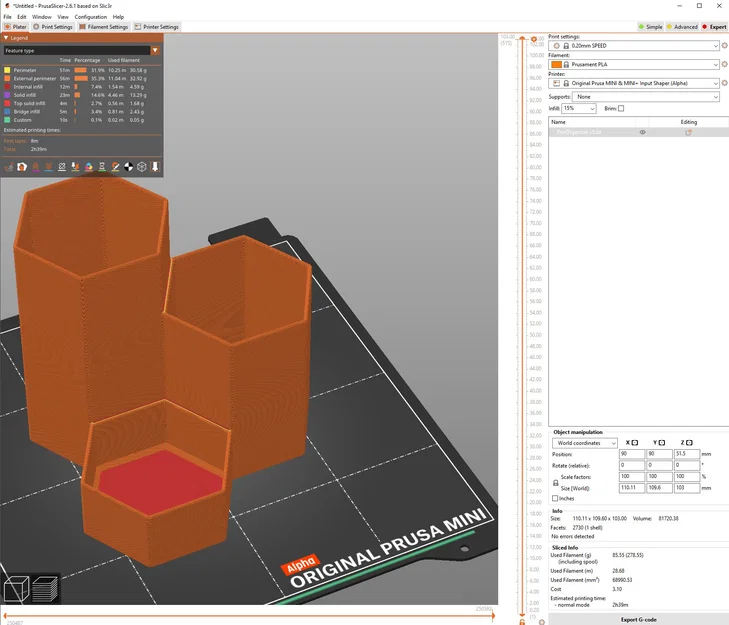Edit print settings preset via gear icon

point(724,46)
